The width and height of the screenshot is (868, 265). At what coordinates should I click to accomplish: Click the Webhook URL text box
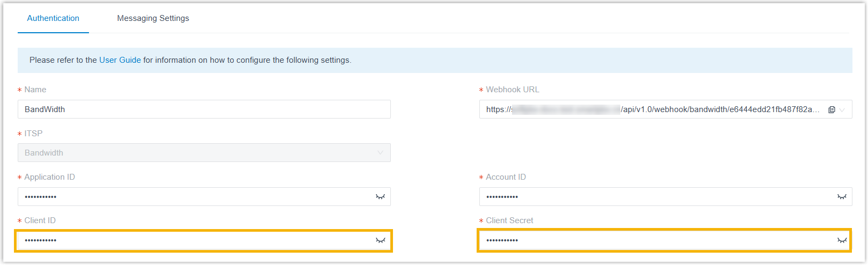coord(666,109)
